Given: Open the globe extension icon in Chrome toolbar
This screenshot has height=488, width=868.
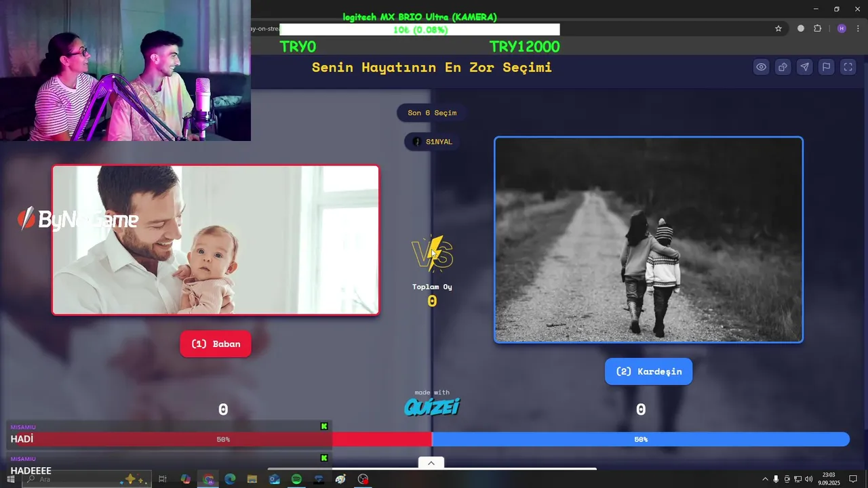Looking at the screenshot, I should pos(801,28).
